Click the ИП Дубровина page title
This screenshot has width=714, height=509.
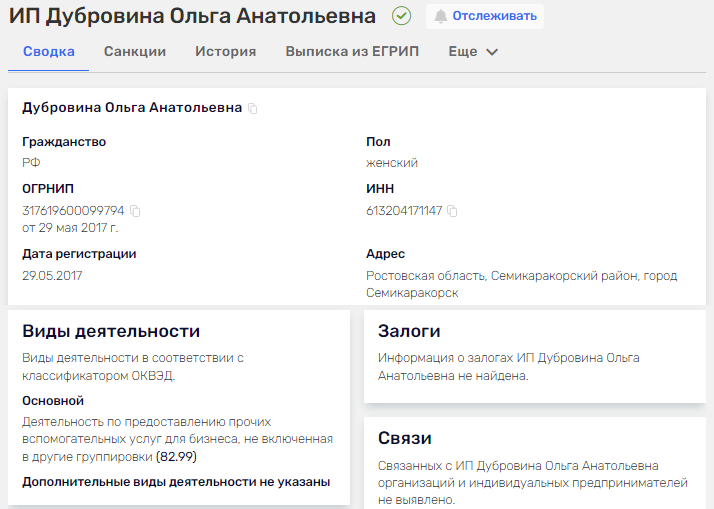192,16
